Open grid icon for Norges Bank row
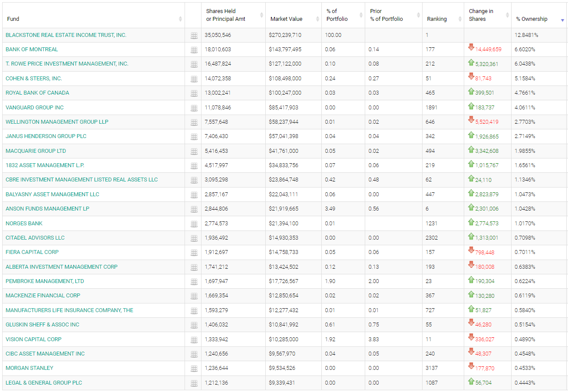Image resolution: width=568 pixels, height=392 pixels. [194, 224]
